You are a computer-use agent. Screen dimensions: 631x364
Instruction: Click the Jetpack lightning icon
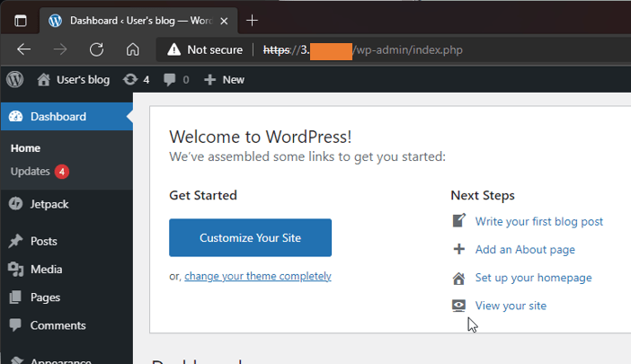pyautogui.click(x=15, y=204)
